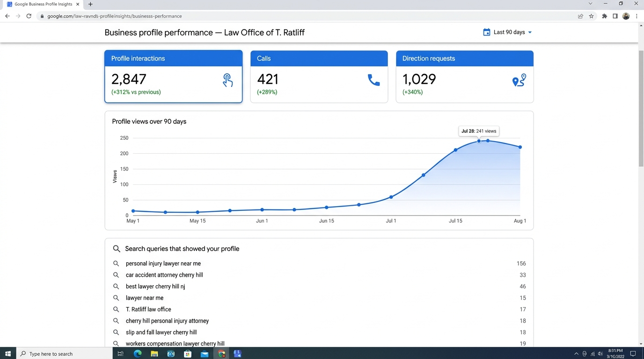Click the last data point above Aug 1
644x359 pixels.
pos(520,147)
